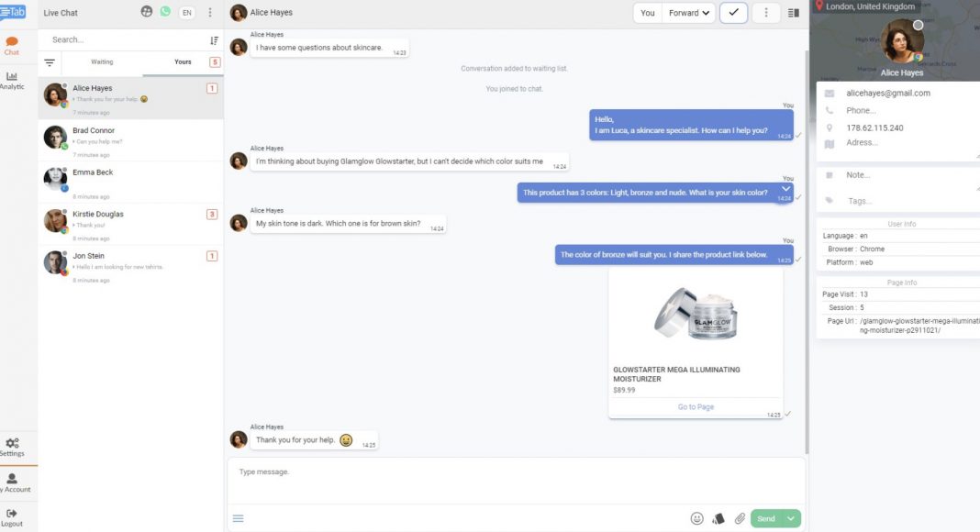This screenshot has height=532, width=980.
Task: Switch to the Waiting tab
Action: (x=102, y=61)
